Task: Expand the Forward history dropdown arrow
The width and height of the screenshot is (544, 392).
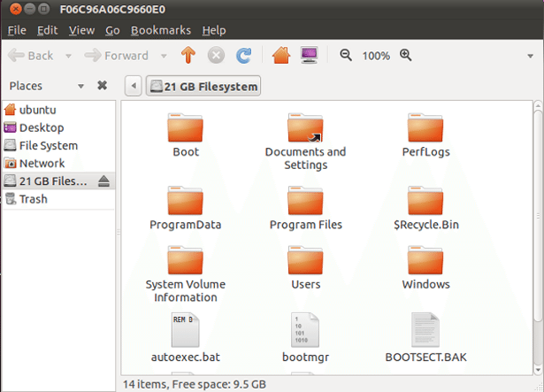Action: coord(163,56)
